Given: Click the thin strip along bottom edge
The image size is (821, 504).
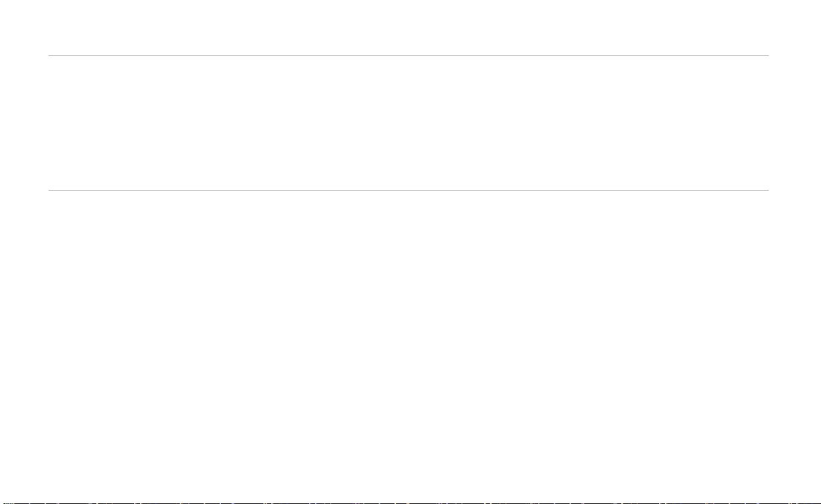Looking at the screenshot, I should point(410,503).
